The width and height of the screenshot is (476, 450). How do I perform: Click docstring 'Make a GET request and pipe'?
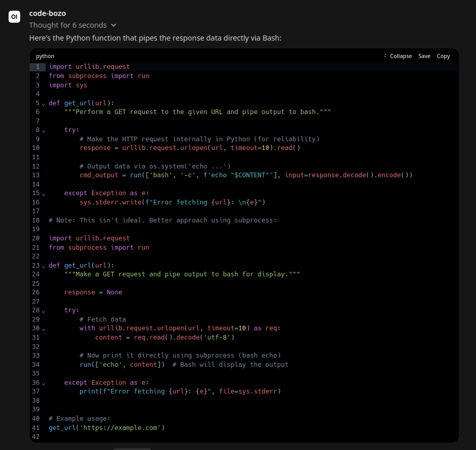(x=182, y=274)
